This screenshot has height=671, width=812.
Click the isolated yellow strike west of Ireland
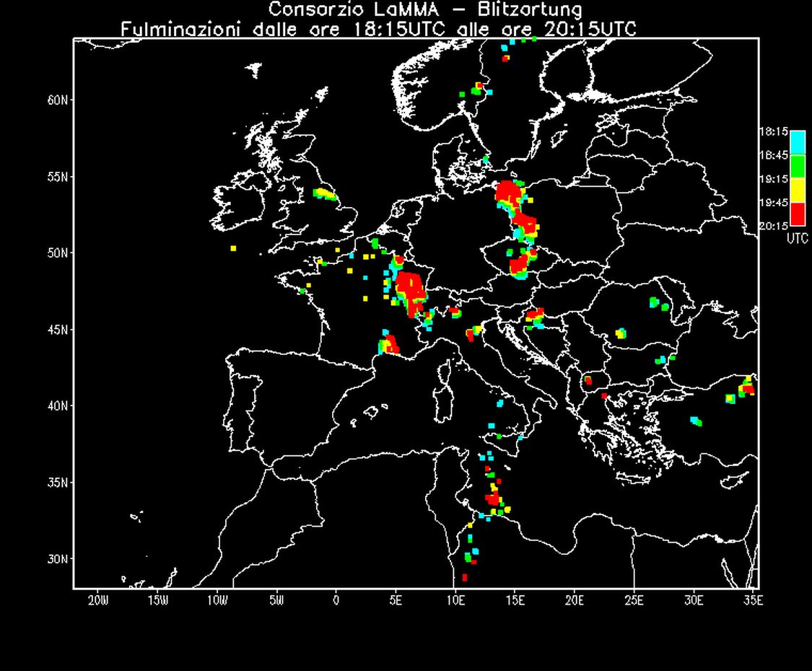tap(234, 248)
